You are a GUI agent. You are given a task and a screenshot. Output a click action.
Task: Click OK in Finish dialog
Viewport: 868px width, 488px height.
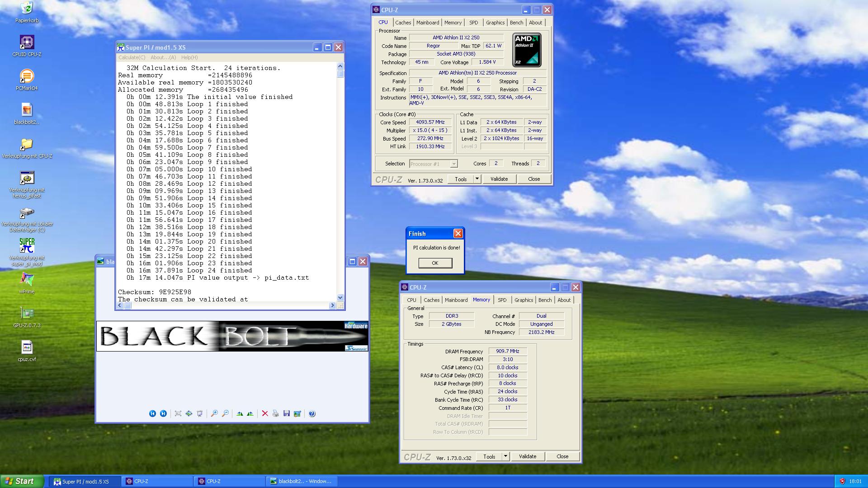coord(435,263)
